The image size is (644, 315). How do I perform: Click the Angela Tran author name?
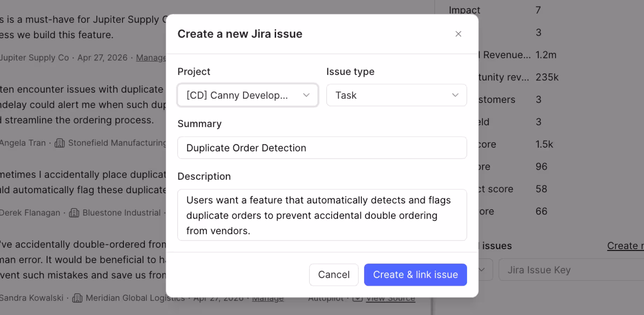[23, 143]
